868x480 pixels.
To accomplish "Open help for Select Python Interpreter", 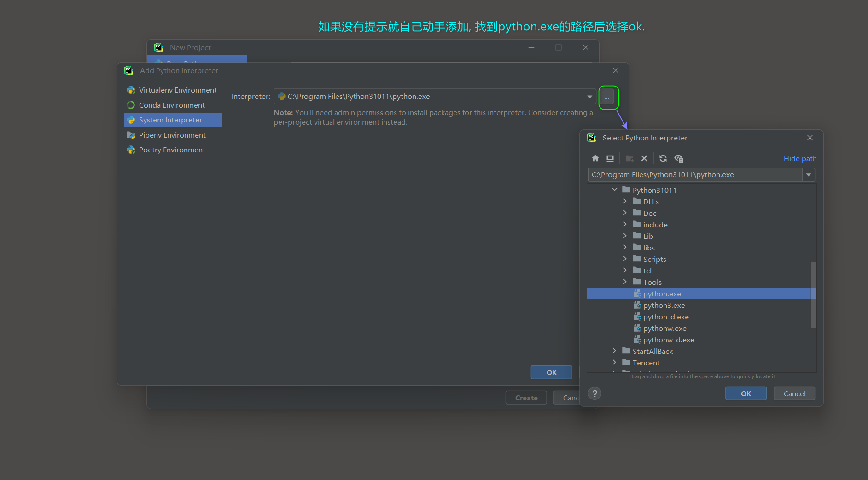I will click(595, 393).
